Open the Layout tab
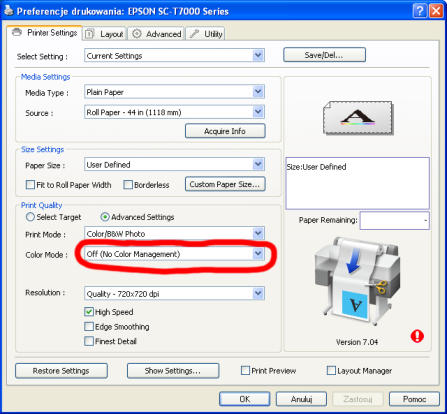The width and height of the screenshot is (447, 414). 105,34
